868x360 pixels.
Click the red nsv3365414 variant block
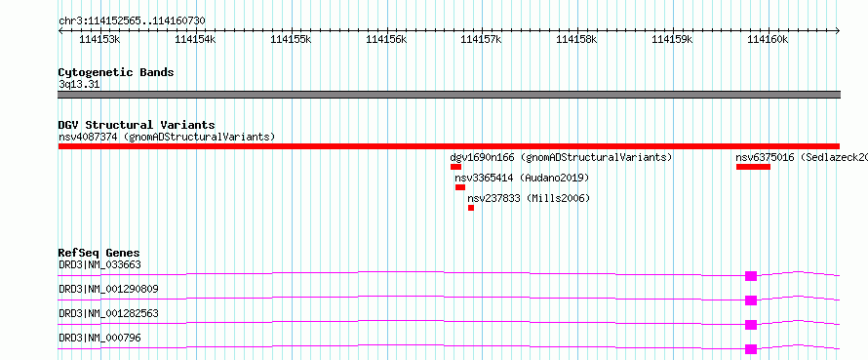pyautogui.click(x=460, y=187)
